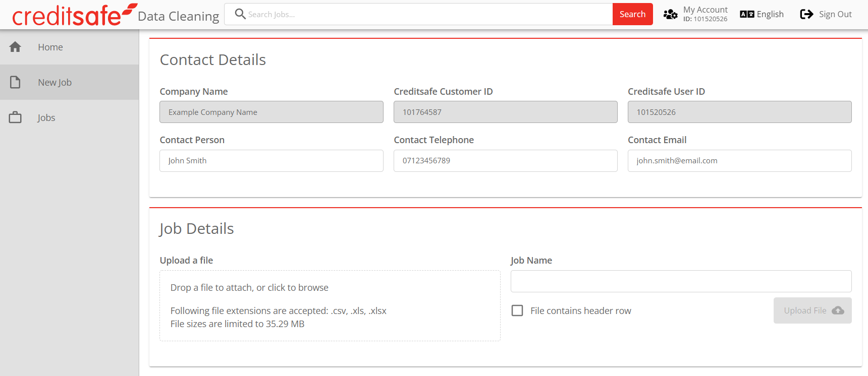Click the Contact Telephone field
Image resolution: width=868 pixels, height=376 pixels.
pos(506,161)
